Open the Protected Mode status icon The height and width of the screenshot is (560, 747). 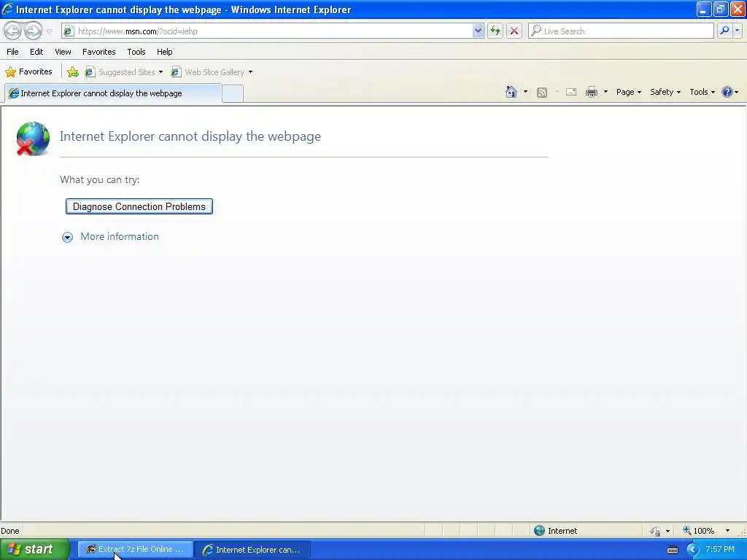click(x=656, y=531)
